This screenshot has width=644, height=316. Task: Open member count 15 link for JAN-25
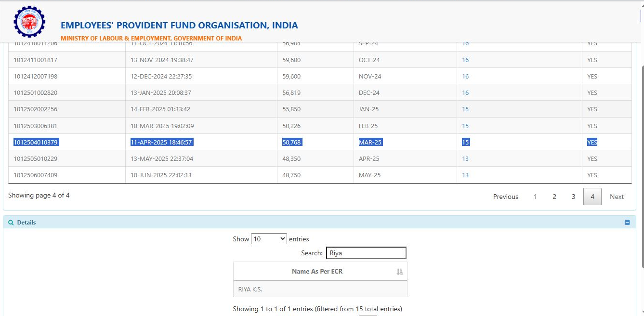click(x=465, y=109)
